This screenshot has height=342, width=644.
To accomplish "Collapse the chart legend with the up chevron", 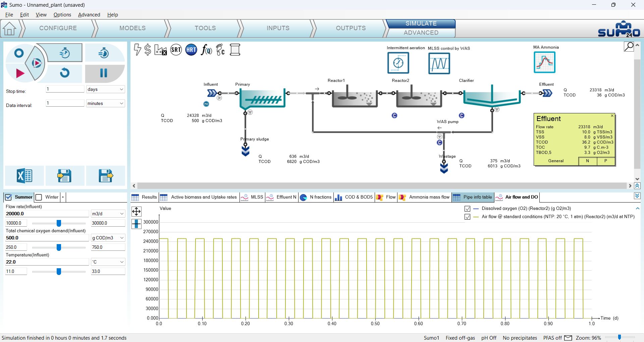I will pyautogui.click(x=637, y=209).
